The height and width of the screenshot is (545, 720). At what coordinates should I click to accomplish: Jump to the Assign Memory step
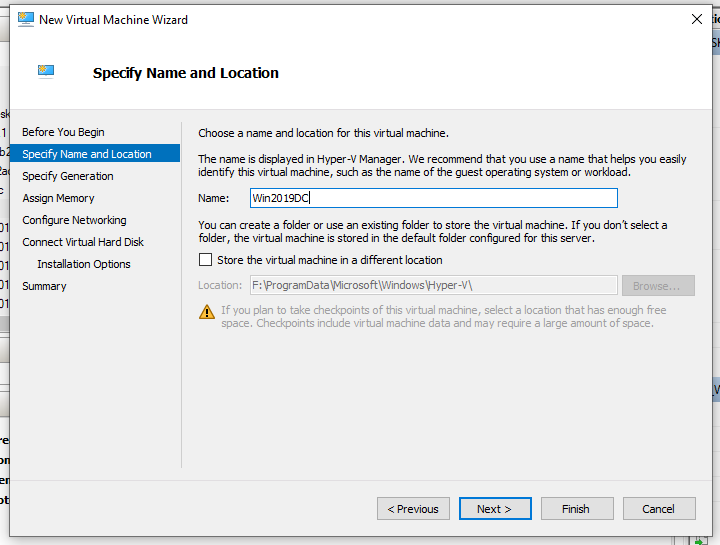point(58,198)
